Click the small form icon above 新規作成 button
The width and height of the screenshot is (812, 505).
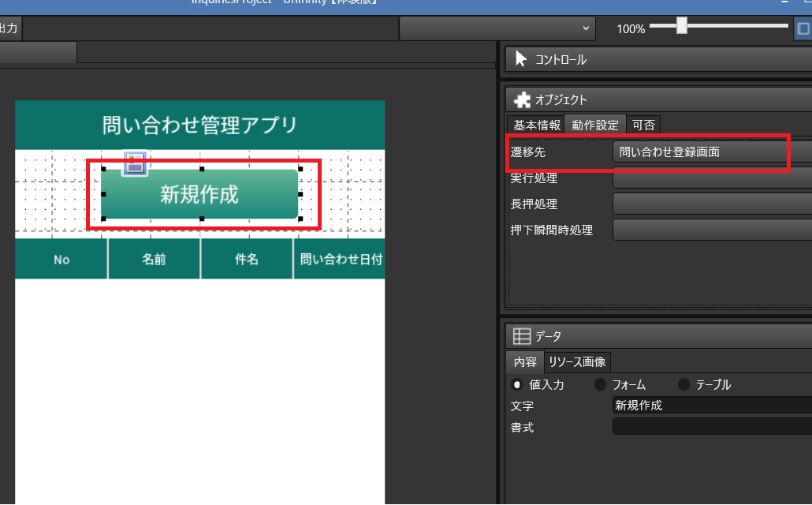click(x=135, y=163)
